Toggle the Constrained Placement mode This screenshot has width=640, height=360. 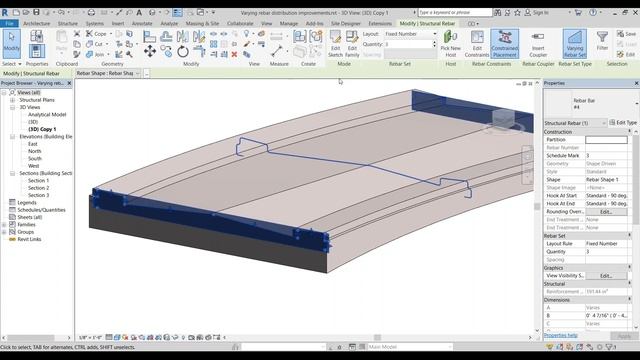(504, 44)
